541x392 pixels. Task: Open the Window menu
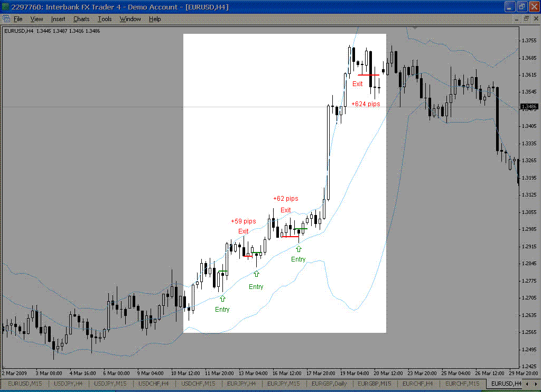click(x=130, y=19)
